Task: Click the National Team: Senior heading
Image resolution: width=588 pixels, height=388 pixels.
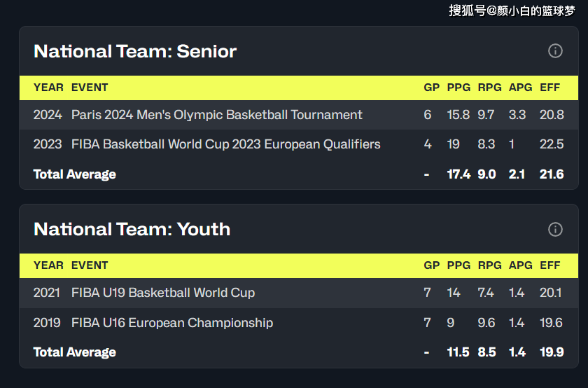Action: (x=135, y=51)
